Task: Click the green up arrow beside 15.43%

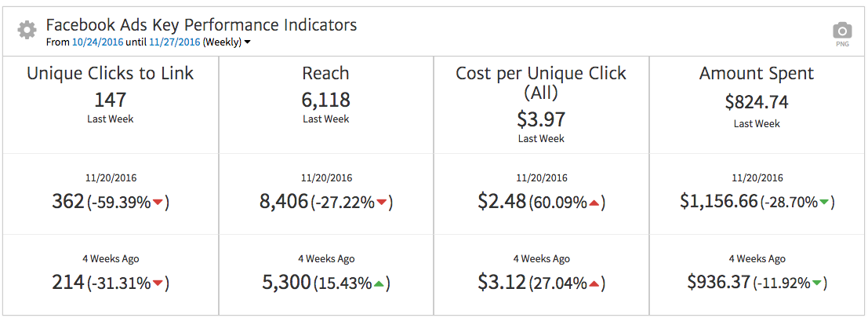Action: click(x=379, y=283)
